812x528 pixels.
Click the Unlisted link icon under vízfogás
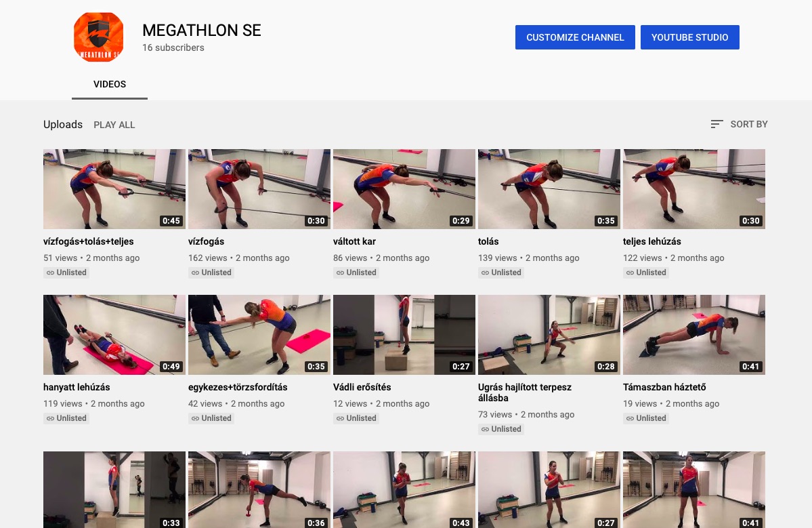click(x=195, y=272)
